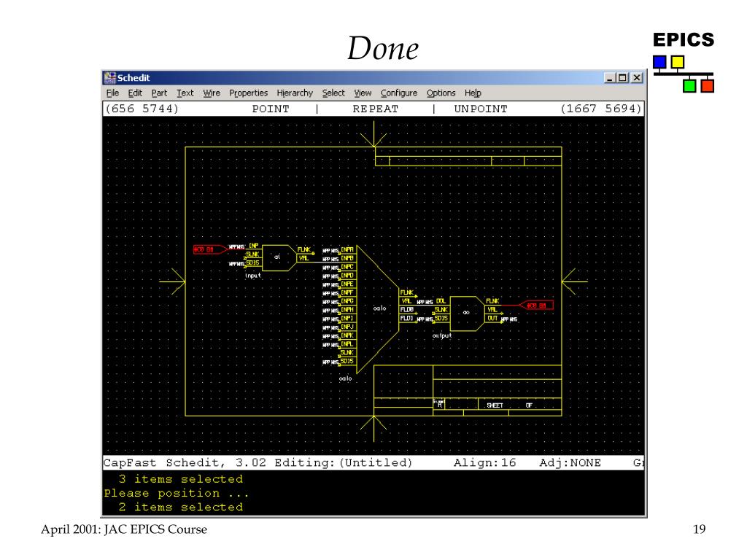Open the Select menu
This screenshot has width=747, height=560.
333,93
